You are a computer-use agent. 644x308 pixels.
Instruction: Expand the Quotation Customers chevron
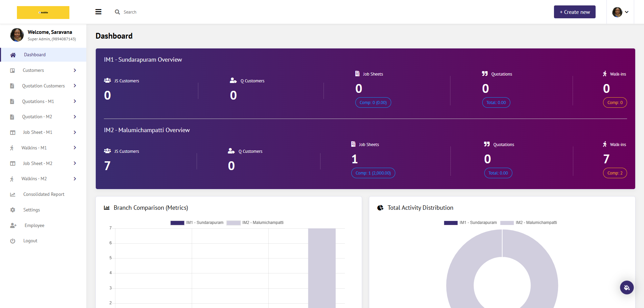click(75, 86)
